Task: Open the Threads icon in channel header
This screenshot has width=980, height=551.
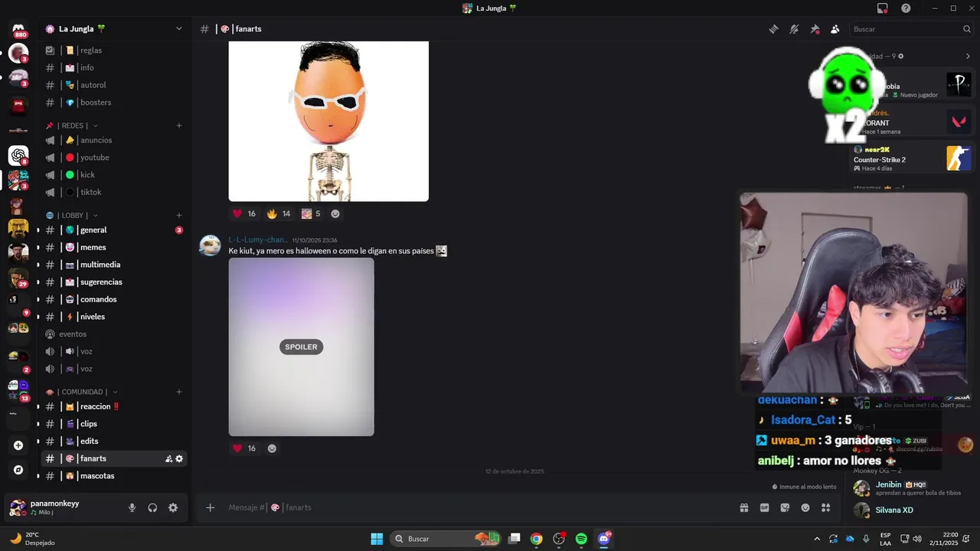Action: [773, 29]
